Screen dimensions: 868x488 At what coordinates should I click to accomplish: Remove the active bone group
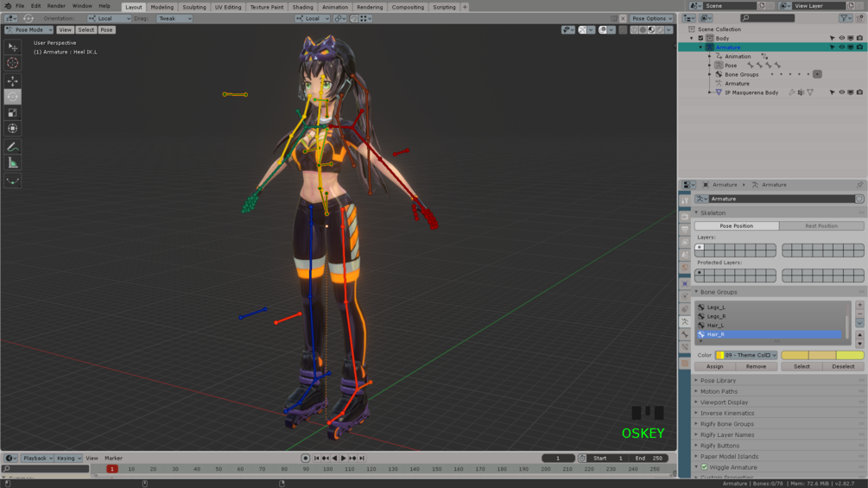tap(859, 314)
